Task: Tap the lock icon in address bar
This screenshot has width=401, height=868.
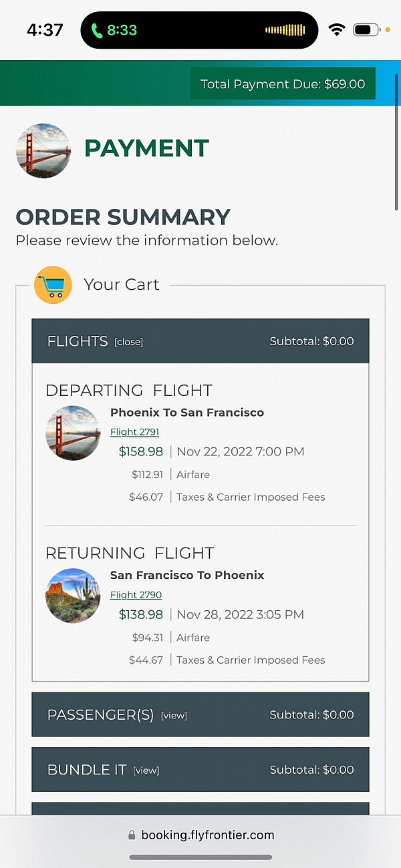Action: click(132, 835)
